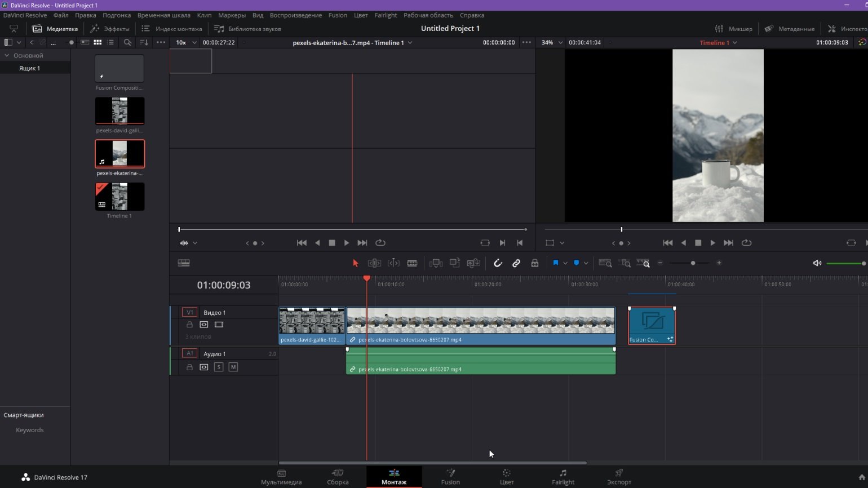Collapse the Основной bin tree
Screen dimensions: 868x488
click(x=7, y=55)
